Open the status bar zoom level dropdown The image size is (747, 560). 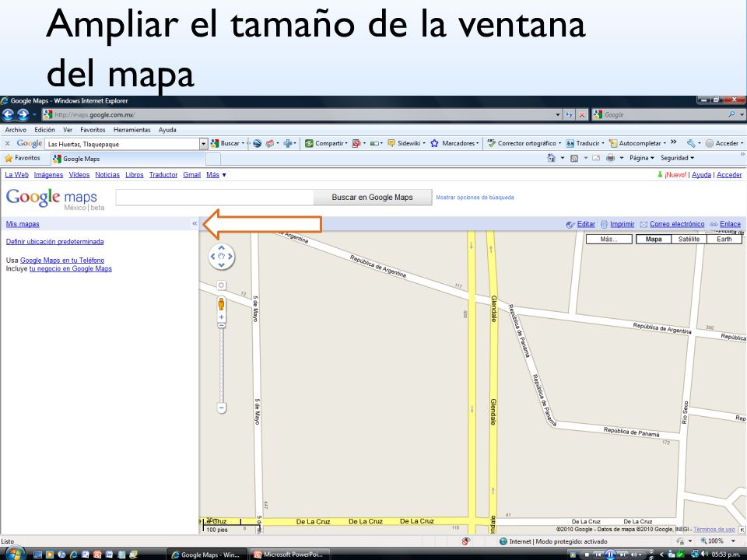(x=733, y=541)
